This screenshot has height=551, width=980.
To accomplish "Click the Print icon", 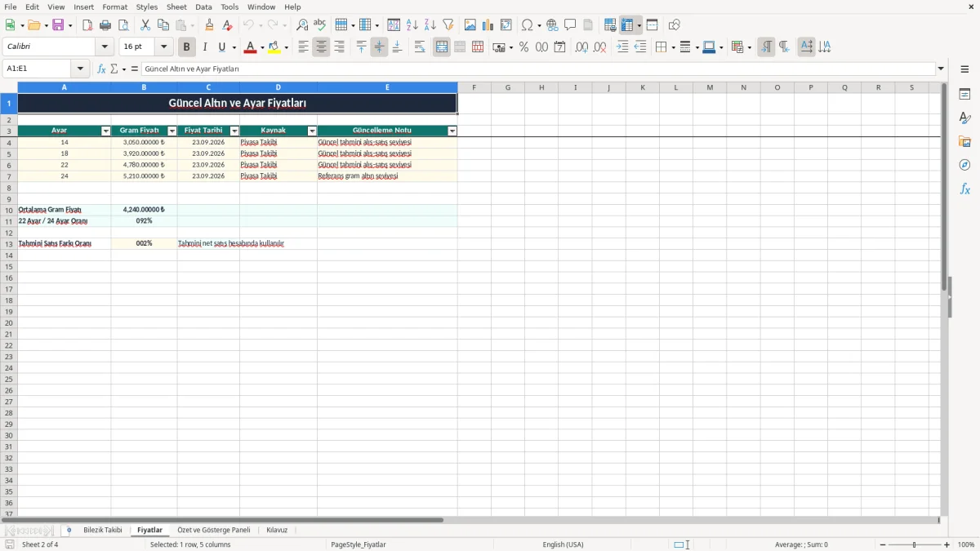I will click(105, 25).
